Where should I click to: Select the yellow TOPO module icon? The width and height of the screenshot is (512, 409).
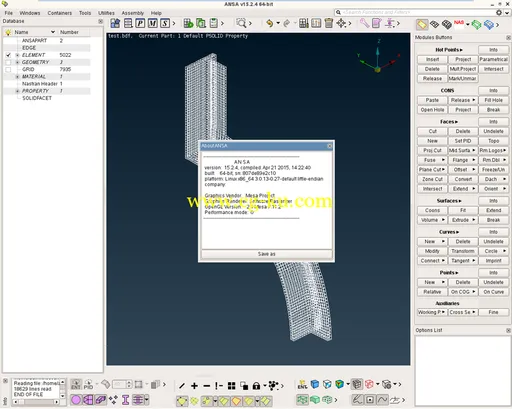(x=422, y=24)
